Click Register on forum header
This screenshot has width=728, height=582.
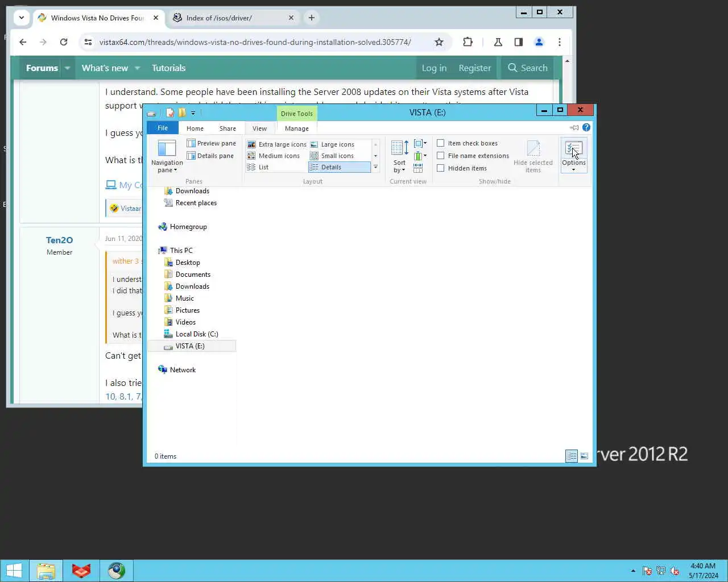474,68
